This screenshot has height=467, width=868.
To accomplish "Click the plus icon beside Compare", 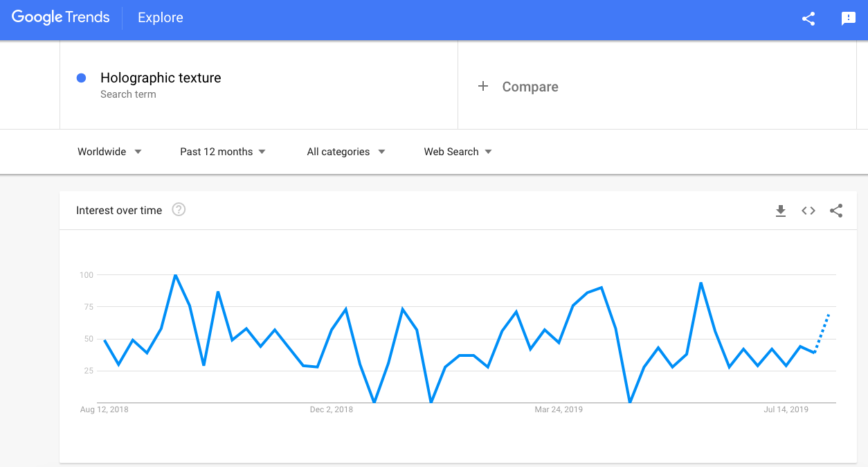I will (x=483, y=86).
